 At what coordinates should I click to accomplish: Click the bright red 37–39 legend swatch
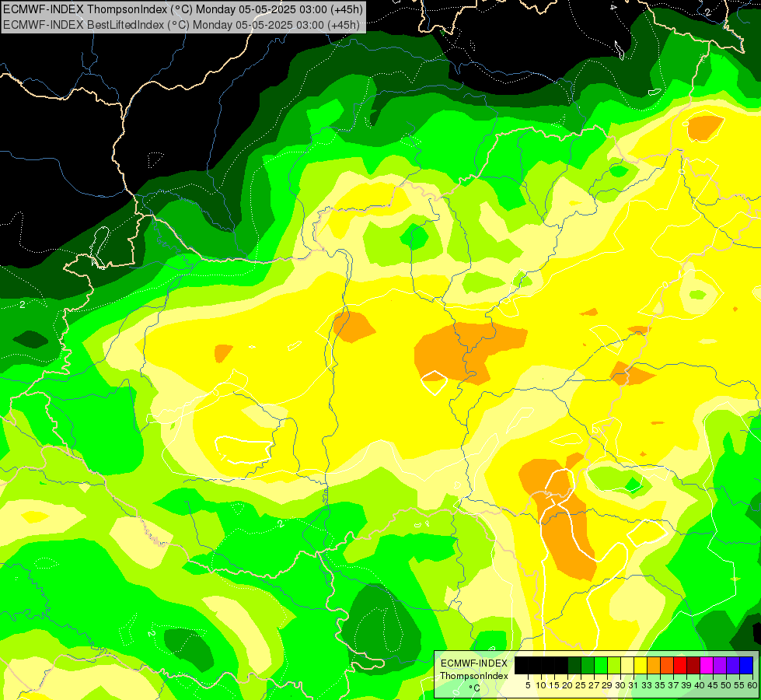[x=680, y=665]
